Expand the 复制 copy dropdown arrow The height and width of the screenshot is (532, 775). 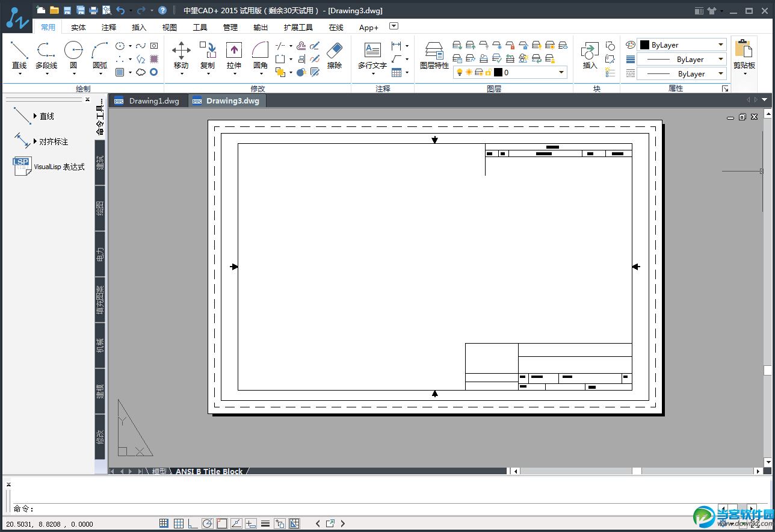208,74
